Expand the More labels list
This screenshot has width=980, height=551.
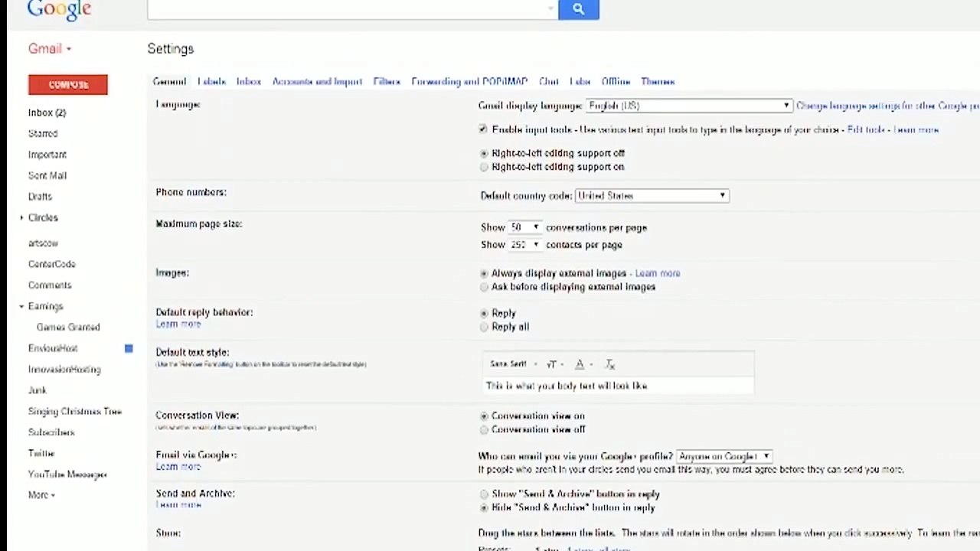(x=41, y=495)
